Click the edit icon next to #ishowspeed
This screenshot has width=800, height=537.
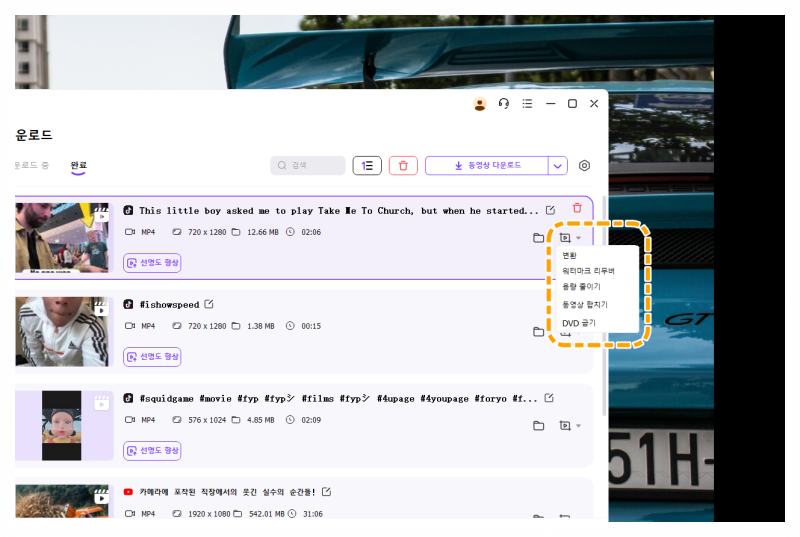click(209, 304)
